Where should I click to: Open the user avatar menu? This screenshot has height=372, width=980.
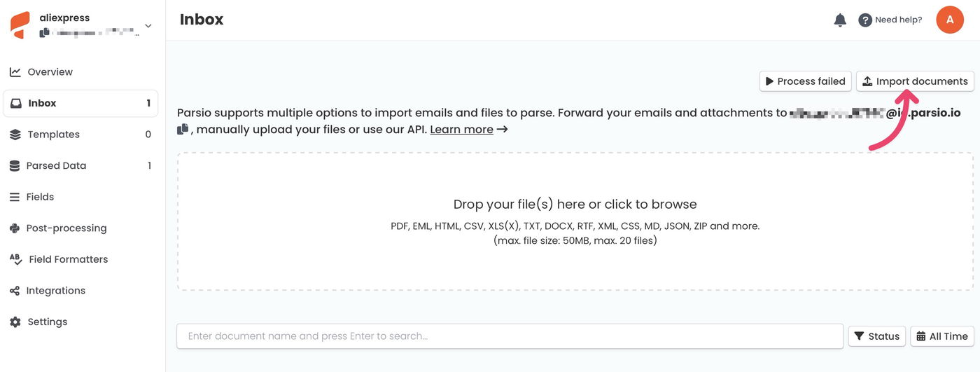(x=950, y=20)
